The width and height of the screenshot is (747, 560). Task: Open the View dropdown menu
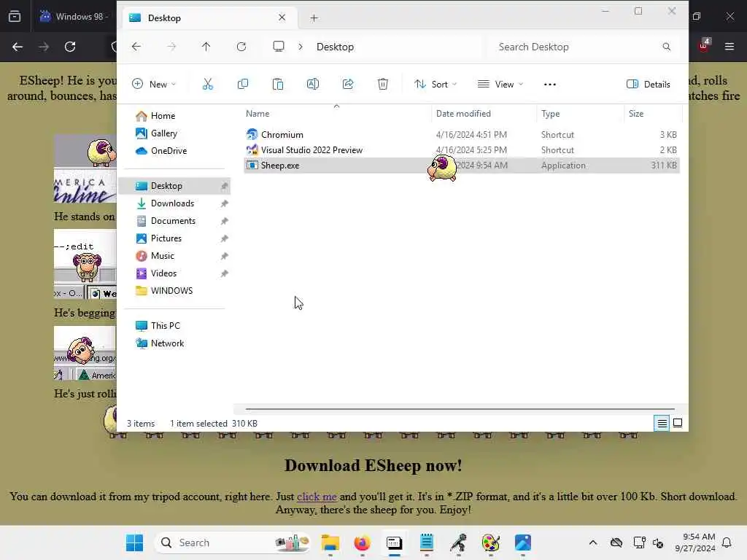[x=500, y=85]
